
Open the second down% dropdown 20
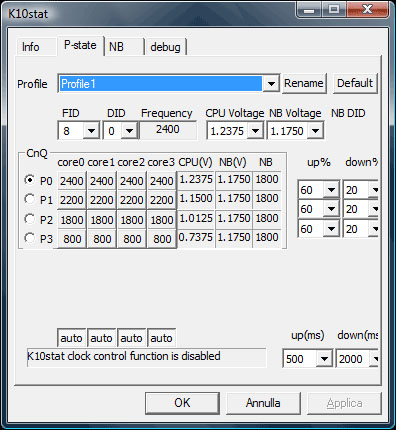click(x=375, y=209)
